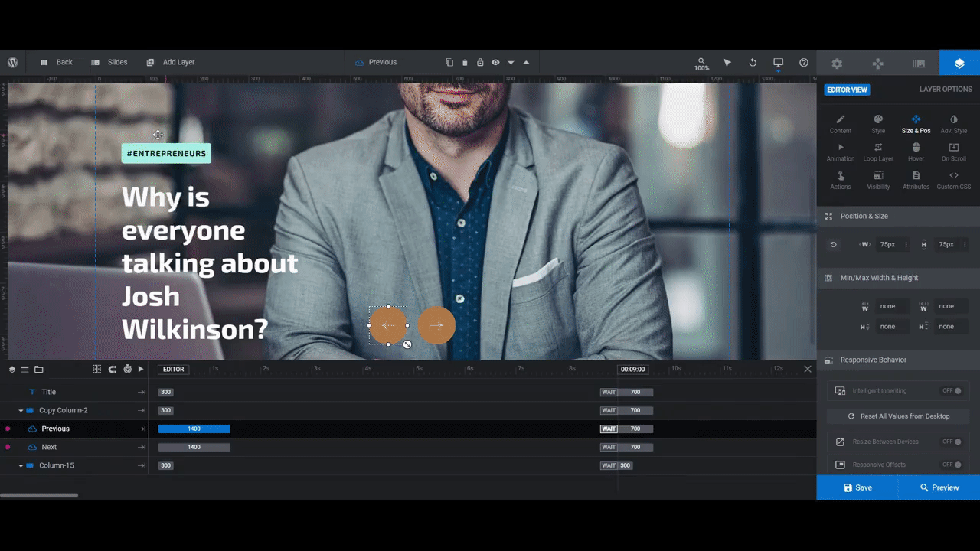Move layer down with down arrow
The width and height of the screenshot is (980, 551).
pos(511,62)
